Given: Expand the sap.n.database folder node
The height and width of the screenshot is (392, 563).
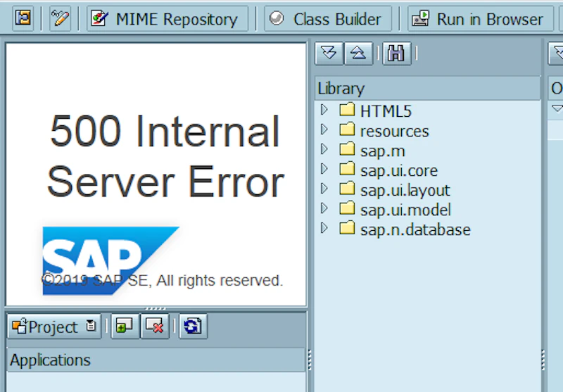Looking at the screenshot, I should (324, 228).
